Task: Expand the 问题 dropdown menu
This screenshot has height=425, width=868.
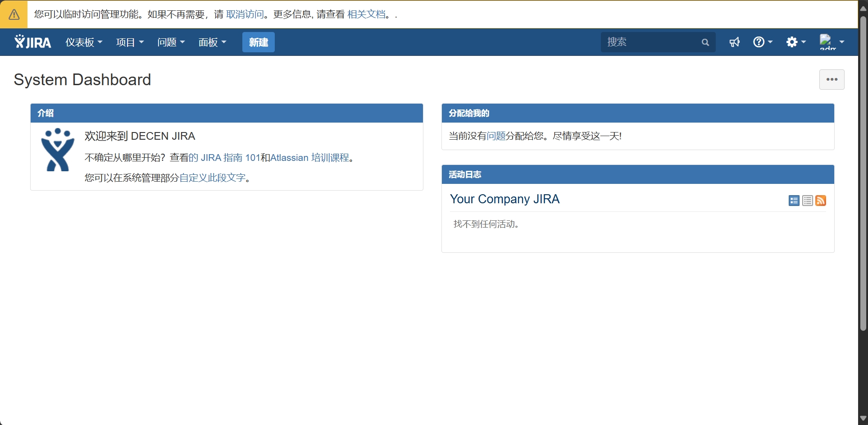Action: point(171,42)
